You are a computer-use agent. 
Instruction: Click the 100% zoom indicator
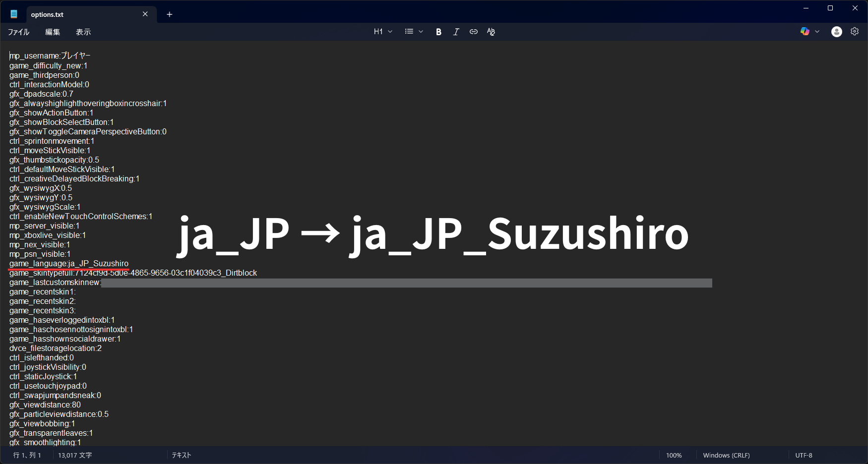coord(674,455)
